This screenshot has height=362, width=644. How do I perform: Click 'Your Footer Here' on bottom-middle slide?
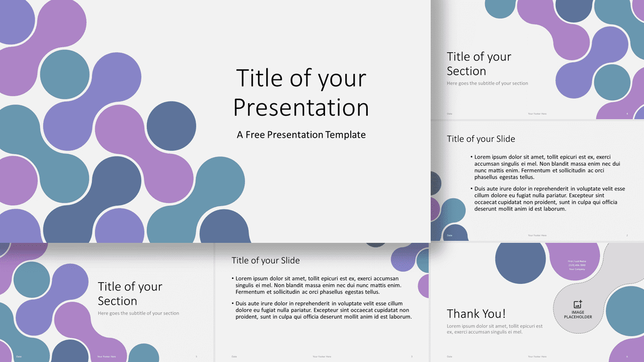[x=322, y=356]
